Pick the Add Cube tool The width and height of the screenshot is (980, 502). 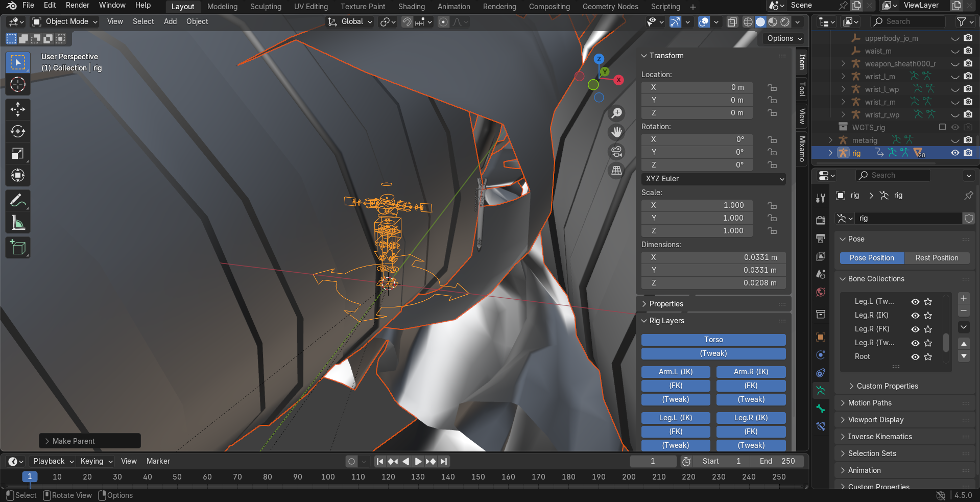click(18, 248)
